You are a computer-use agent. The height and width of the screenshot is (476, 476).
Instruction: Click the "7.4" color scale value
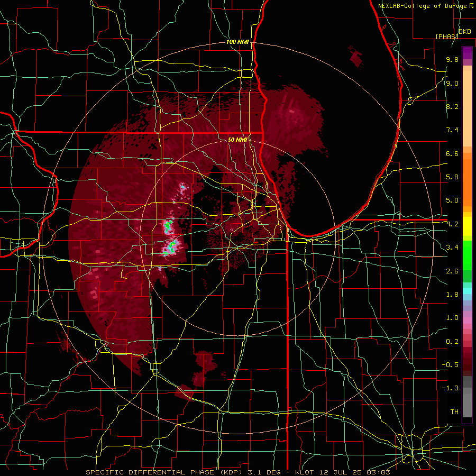[452, 130]
